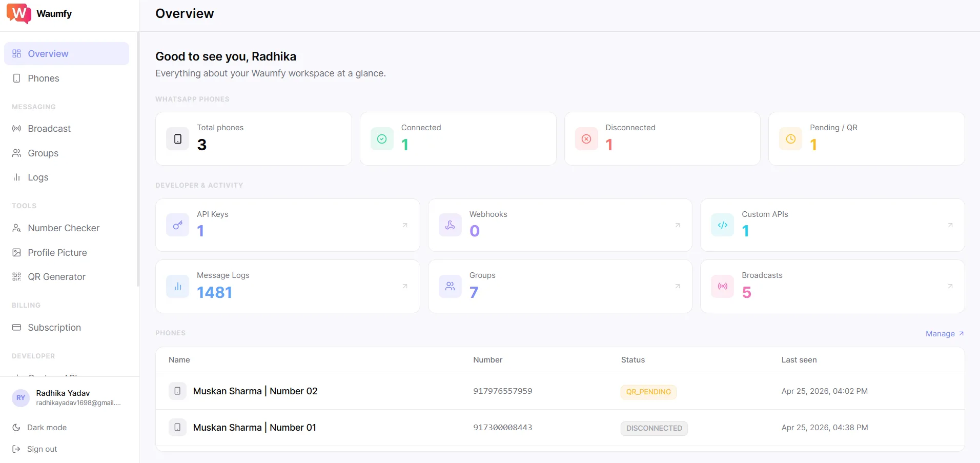980x463 pixels.
Task: Click the Custom APIs code icon
Action: (722, 225)
